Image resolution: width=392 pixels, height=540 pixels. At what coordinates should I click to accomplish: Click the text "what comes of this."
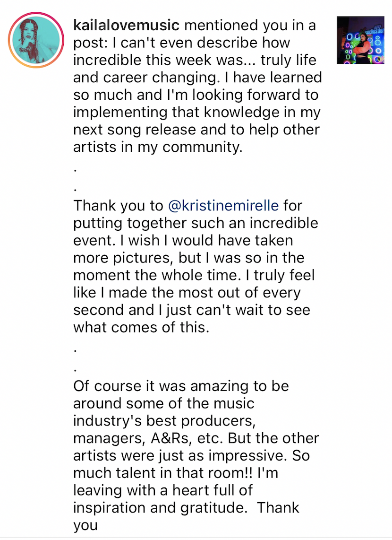pos(141,327)
